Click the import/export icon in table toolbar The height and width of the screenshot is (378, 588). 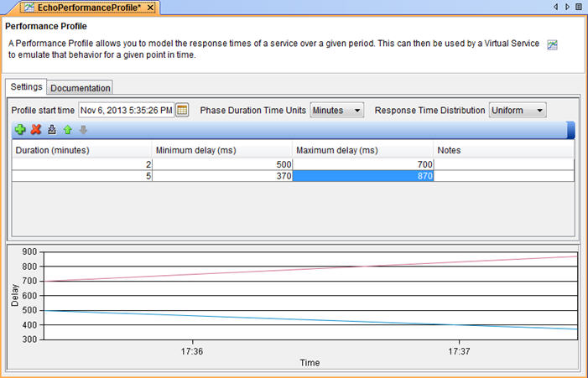52,130
